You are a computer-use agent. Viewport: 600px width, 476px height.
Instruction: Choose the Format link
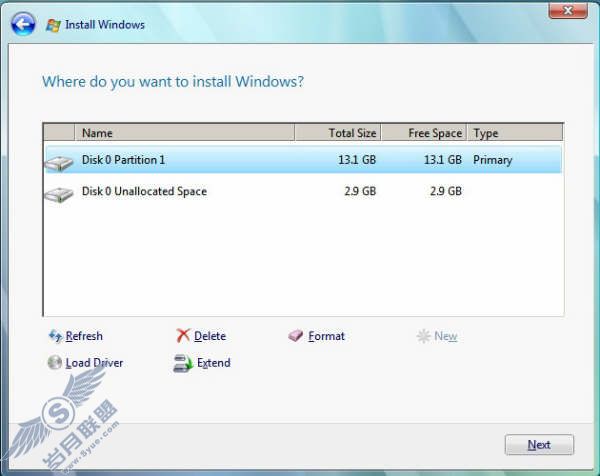pyautogui.click(x=326, y=336)
